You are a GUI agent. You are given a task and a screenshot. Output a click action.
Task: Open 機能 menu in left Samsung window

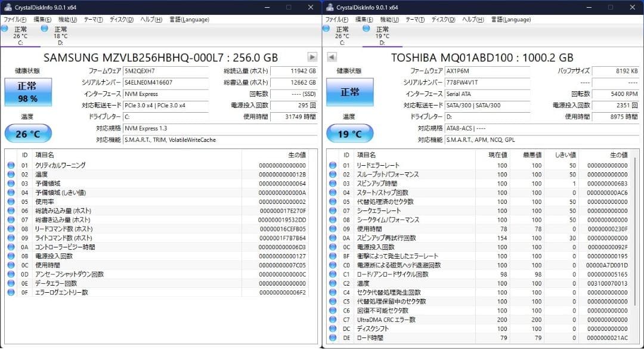[67, 19]
